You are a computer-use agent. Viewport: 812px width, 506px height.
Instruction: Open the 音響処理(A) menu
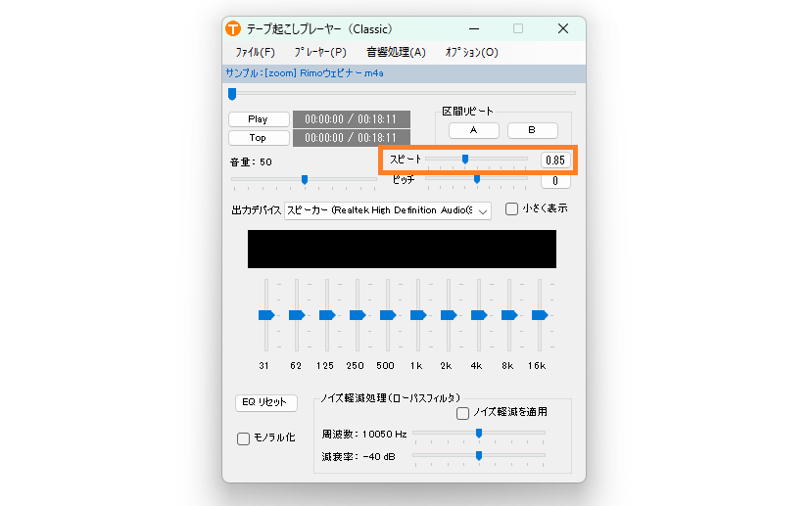[x=396, y=52]
